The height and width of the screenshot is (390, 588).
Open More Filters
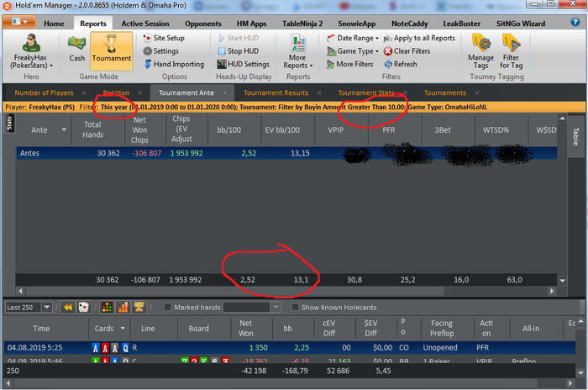[x=350, y=64]
